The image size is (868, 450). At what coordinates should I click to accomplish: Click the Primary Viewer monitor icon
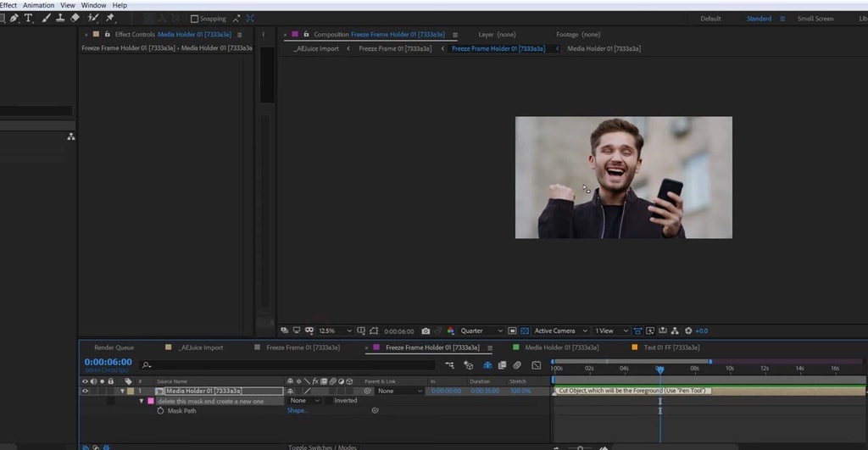(x=297, y=331)
